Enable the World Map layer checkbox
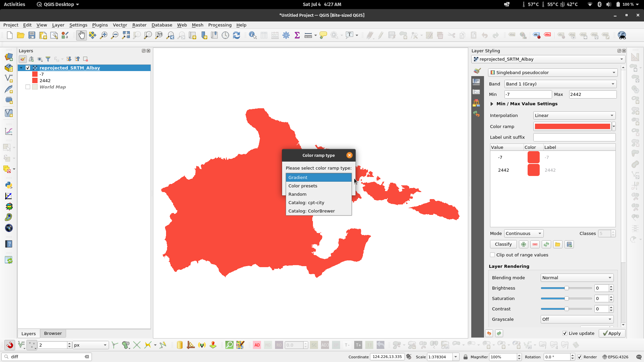 (x=28, y=87)
